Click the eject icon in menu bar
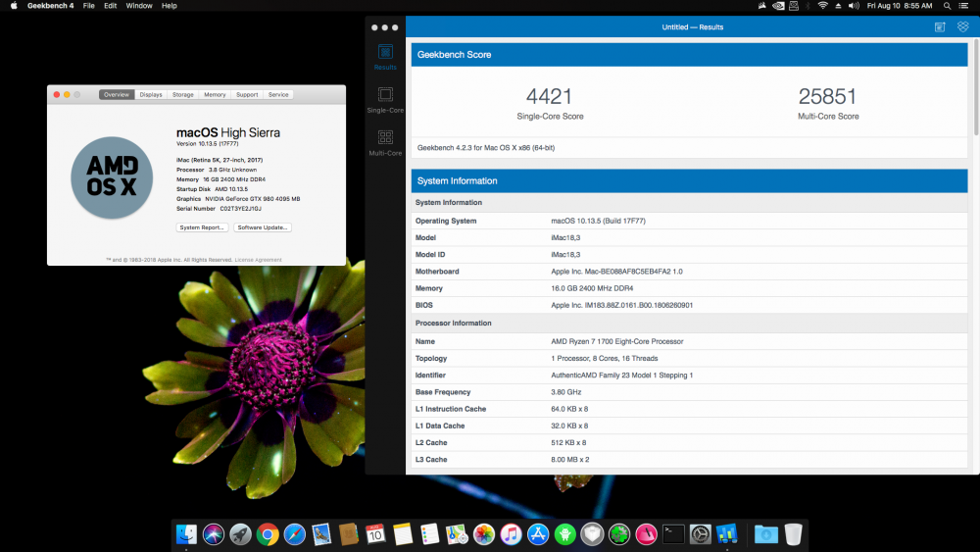This screenshot has width=980, height=552. [x=838, y=6]
